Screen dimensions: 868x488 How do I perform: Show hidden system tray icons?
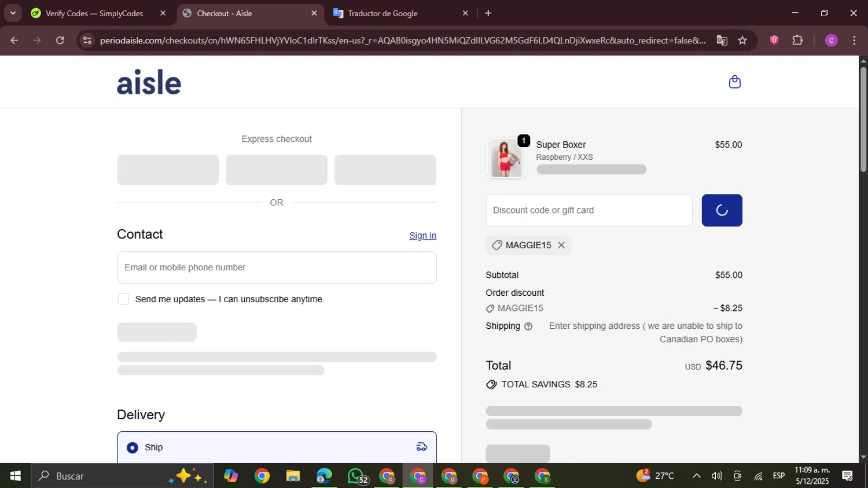click(x=696, y=476)
